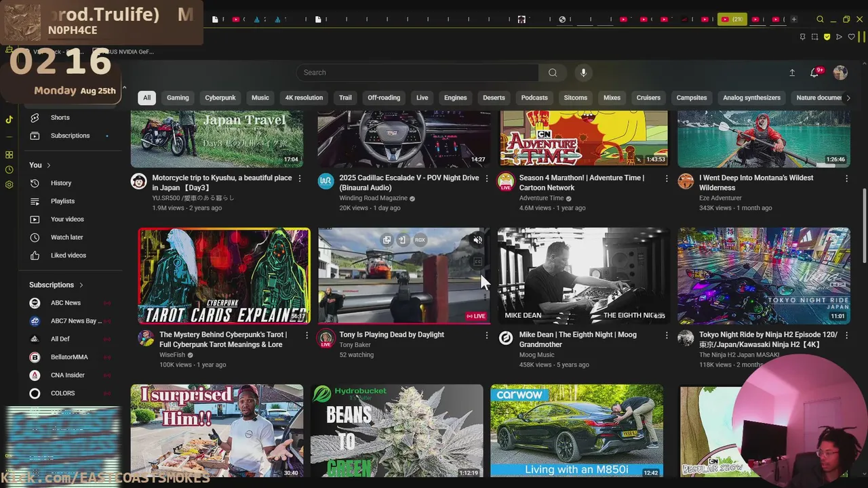Open workspaces grid icon in browser sidebar
868x488 pixels.
(x=9, y=155)
